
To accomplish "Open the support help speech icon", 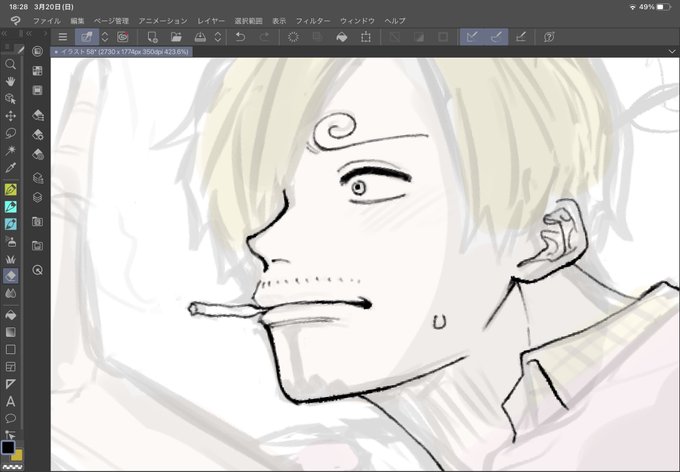I will (549, 37).
